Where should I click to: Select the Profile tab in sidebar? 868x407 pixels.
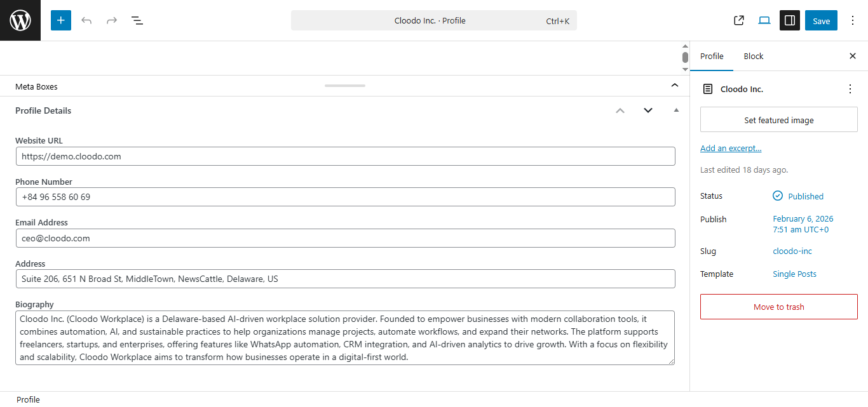[712, 56]
